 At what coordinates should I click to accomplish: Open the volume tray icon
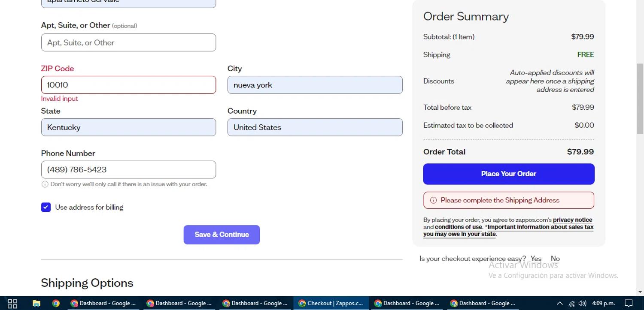tap(582, 304)
